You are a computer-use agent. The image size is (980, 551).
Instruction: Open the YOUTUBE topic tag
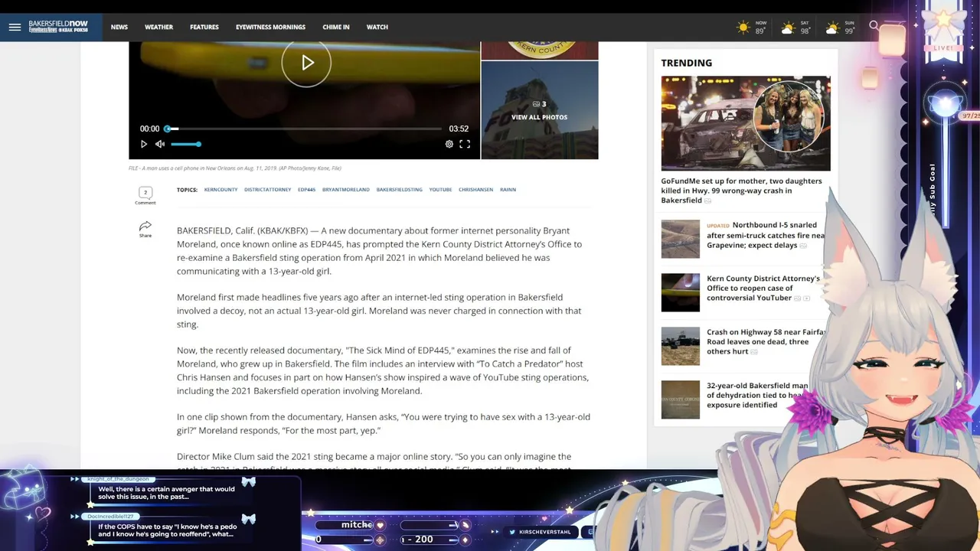tap(440, 189)
